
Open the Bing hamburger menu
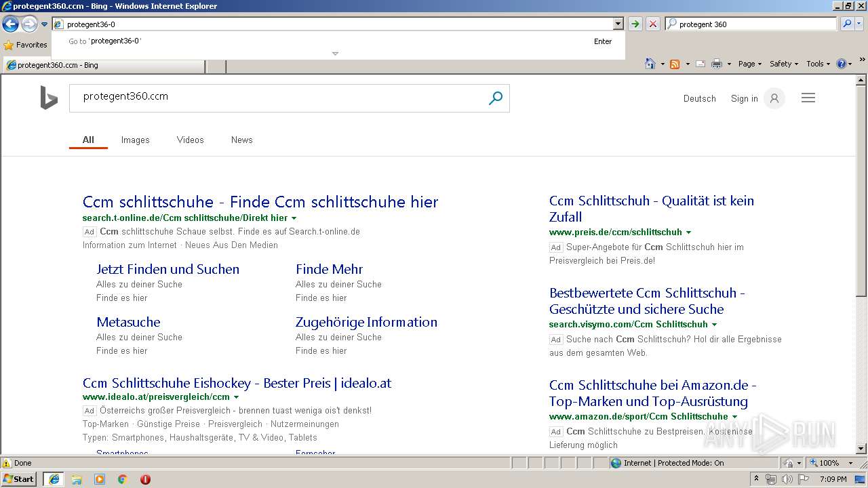click(x=808, y=98)
